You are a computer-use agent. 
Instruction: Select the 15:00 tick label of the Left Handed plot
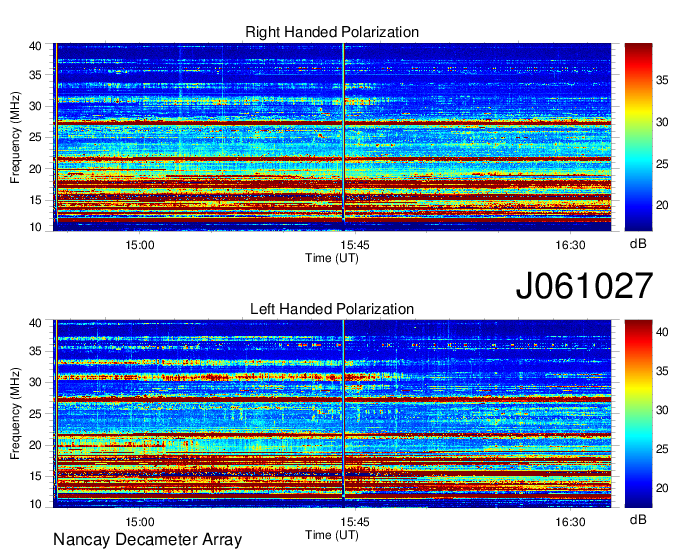[140, 522]
